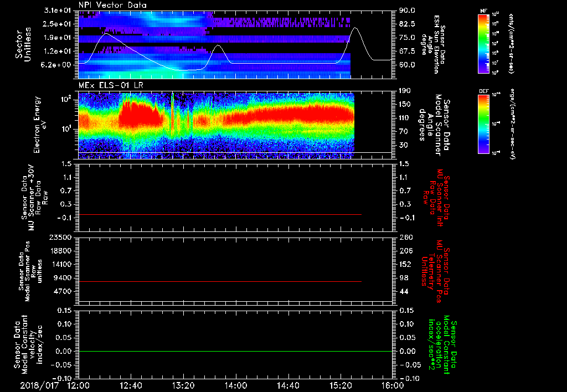This screenshot has height=392, width=567.
Task: Click the '67.5' sun elevation tick
Action: click(407, 51)
